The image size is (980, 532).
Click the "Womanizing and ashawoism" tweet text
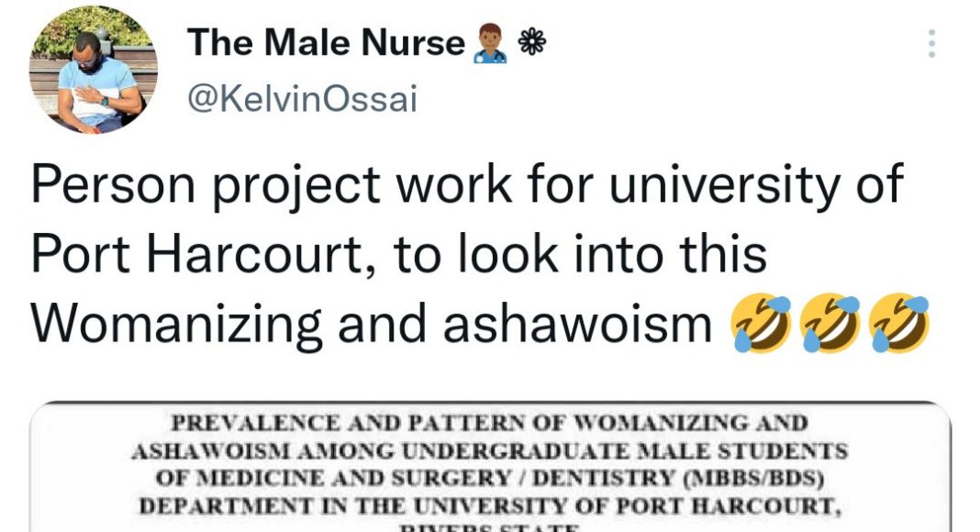[x=372, y=323]
